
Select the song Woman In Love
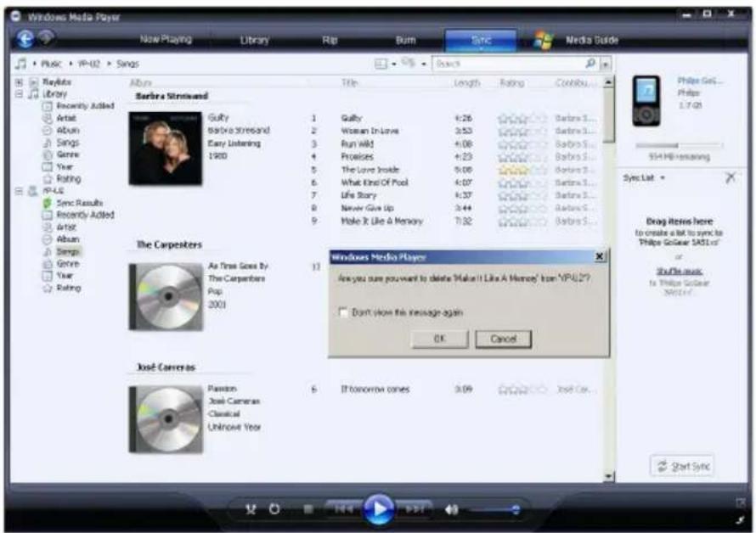370,131
